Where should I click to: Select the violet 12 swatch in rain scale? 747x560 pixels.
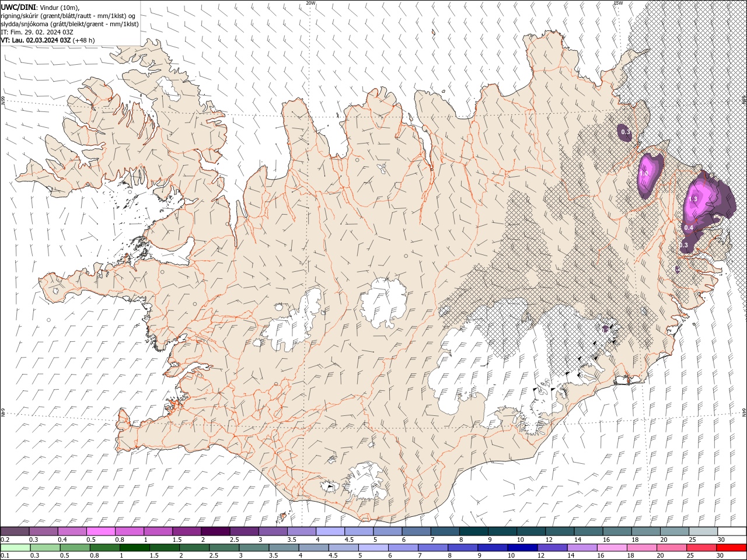pos(552,548)
